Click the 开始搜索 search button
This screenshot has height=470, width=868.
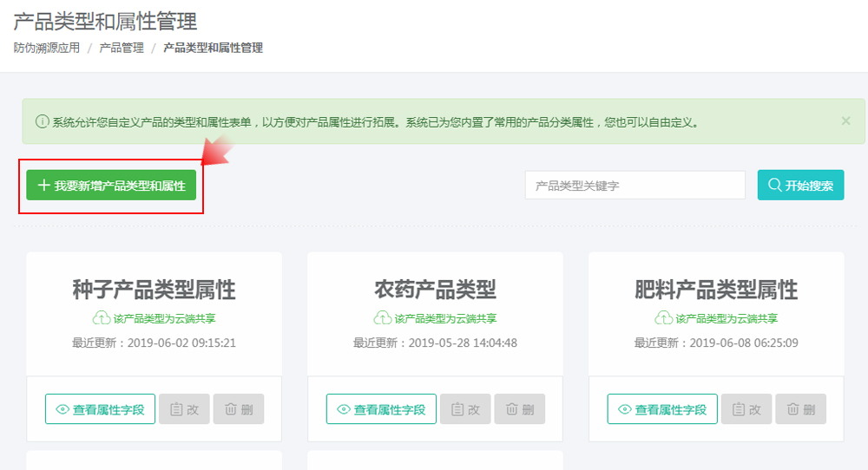coord(800,186)
